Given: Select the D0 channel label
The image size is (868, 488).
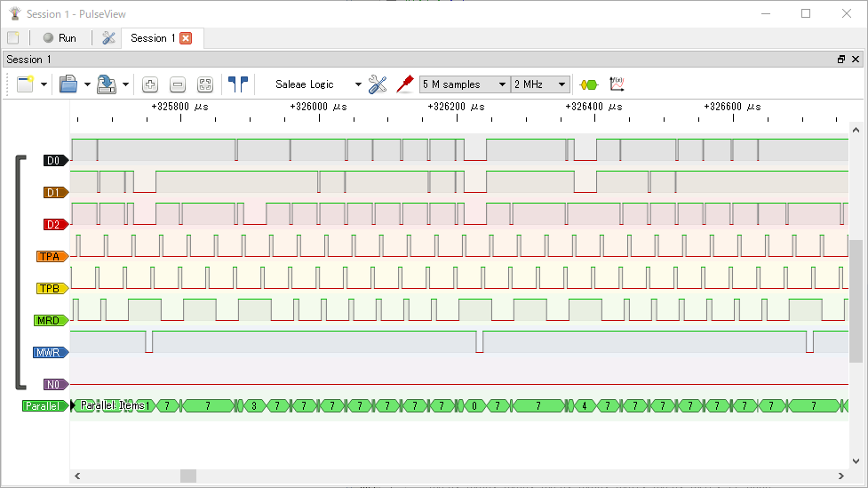Looking at the screenshot, I should (54, 161).
